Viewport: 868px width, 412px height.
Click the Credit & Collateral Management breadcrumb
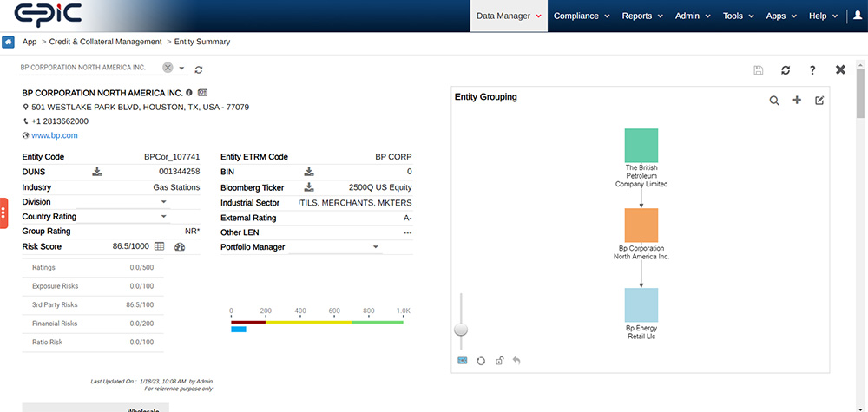105,42
